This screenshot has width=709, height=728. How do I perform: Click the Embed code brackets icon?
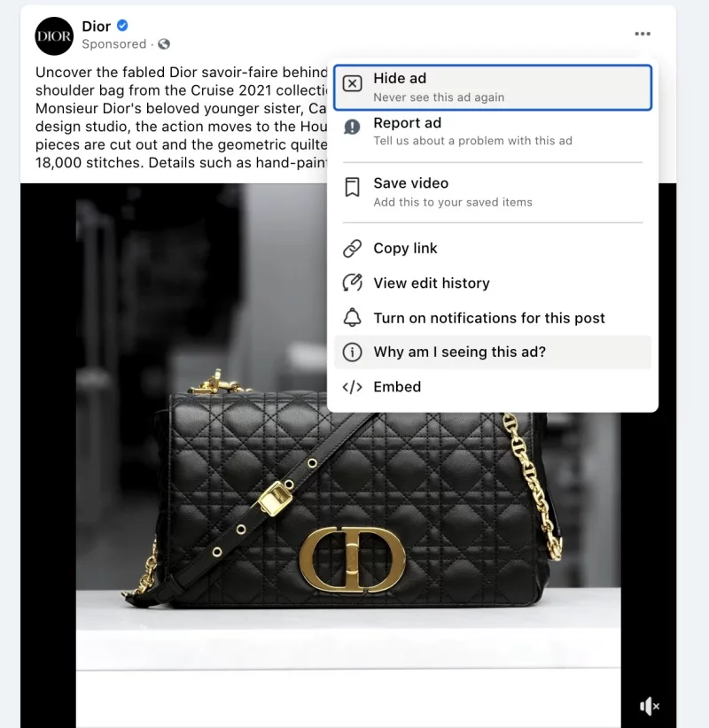coord(352,387)
